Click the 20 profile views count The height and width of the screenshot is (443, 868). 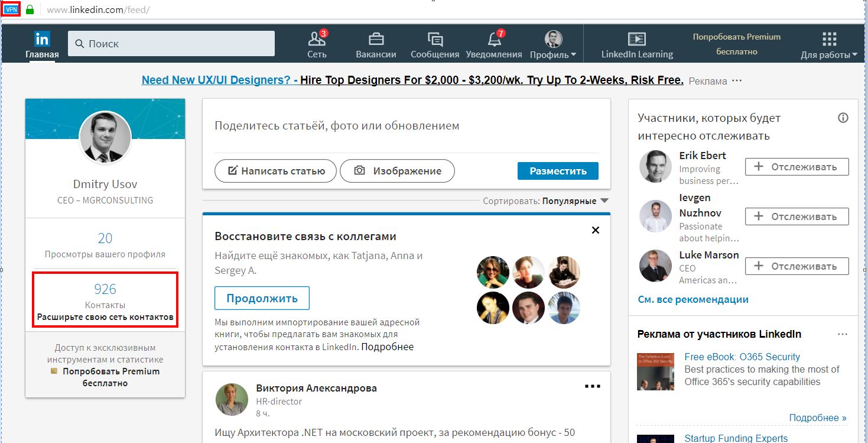pyautogui.click(x=105, y=238)
